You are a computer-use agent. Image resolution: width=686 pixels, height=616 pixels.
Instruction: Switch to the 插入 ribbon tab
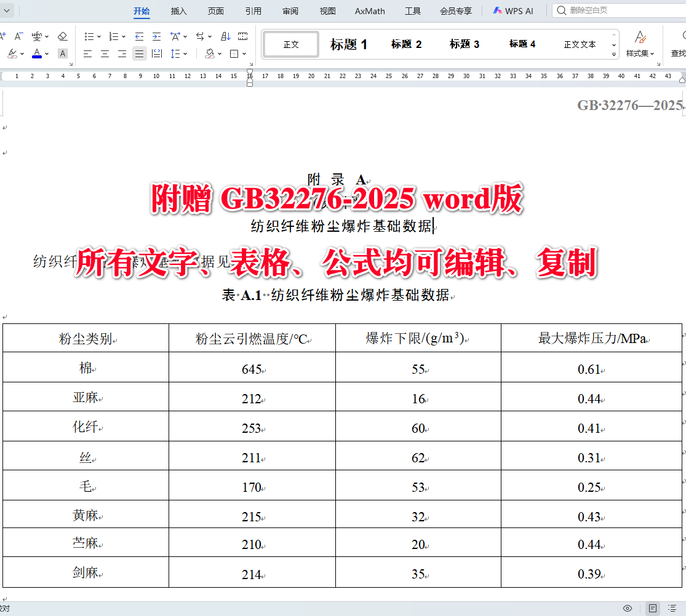pos(178,10)
